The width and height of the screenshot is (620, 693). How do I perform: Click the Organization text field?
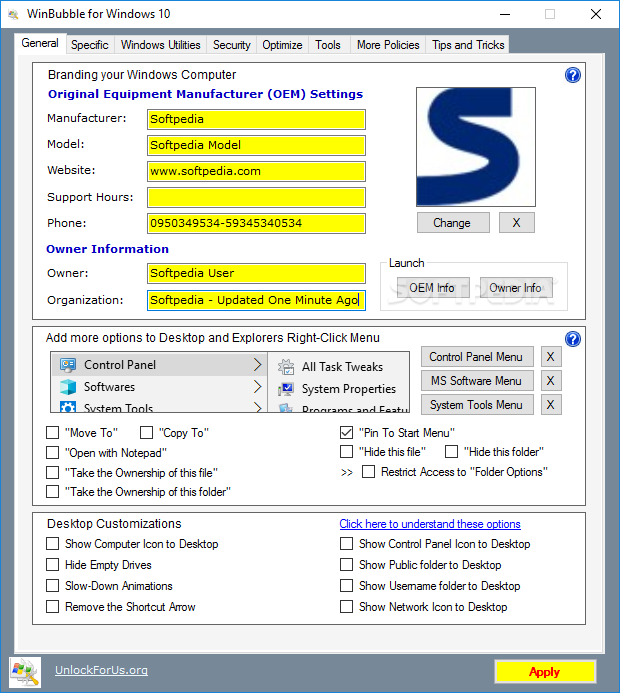tap(256, 300)
